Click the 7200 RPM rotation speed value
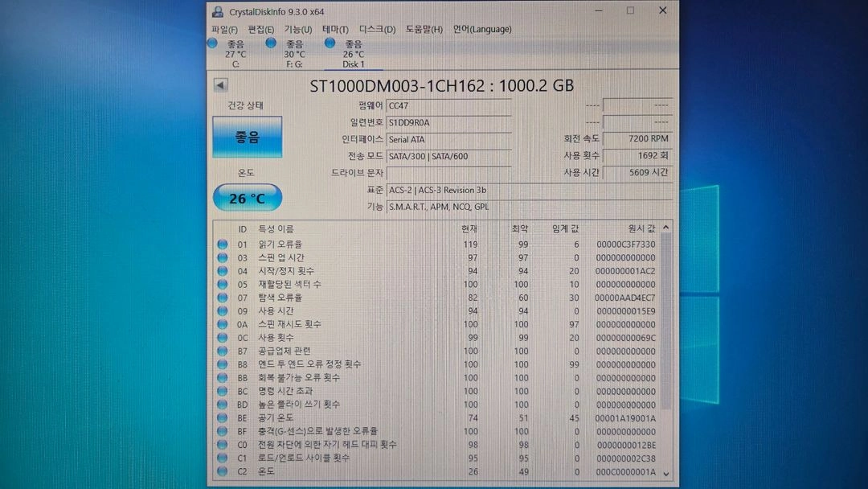 [637, 138]
